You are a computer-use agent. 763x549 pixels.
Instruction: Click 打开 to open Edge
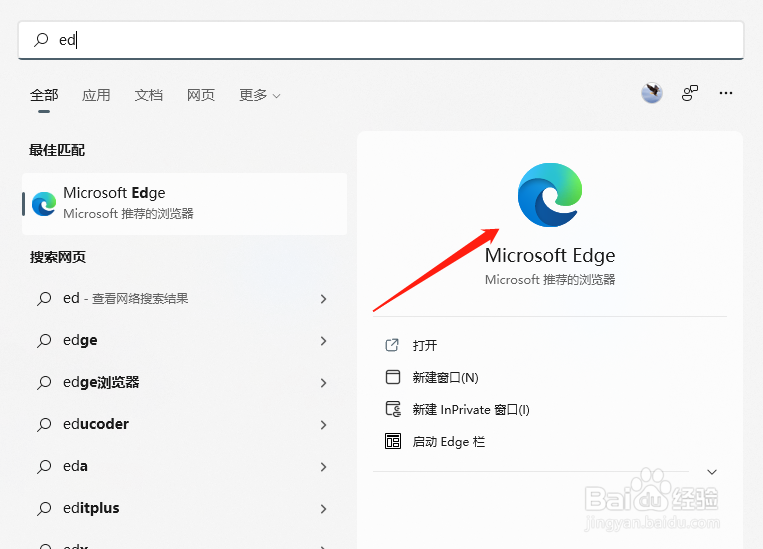pyautogui.click(x=425, y=346)
